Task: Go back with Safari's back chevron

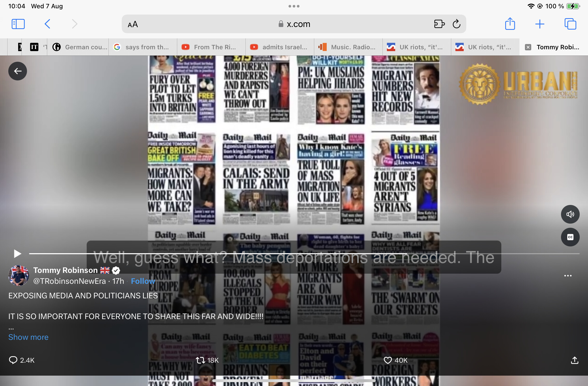Action: pyautogui.click(x=47, y=24)
